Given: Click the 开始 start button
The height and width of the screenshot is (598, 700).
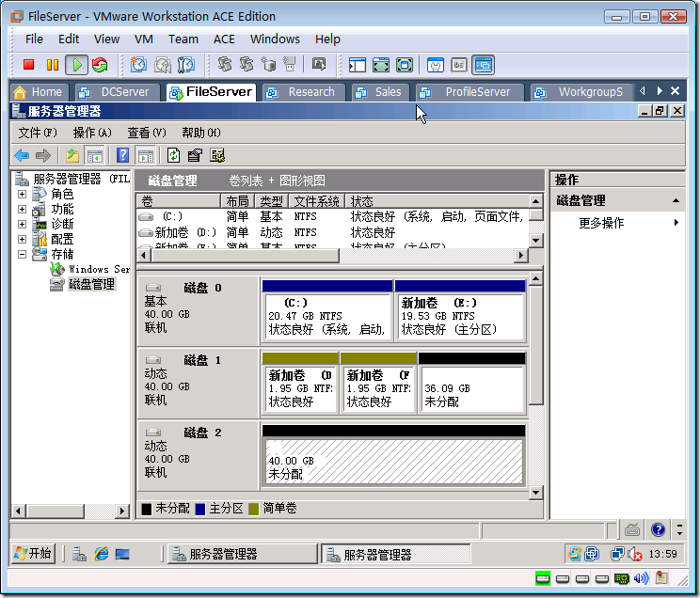Looking at the screenshot, I should [34, 554].
